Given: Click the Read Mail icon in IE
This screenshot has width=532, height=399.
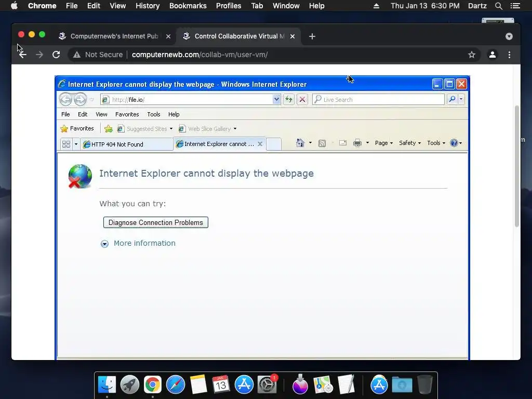Looking at the screenshot, I should tap(343, 143).
